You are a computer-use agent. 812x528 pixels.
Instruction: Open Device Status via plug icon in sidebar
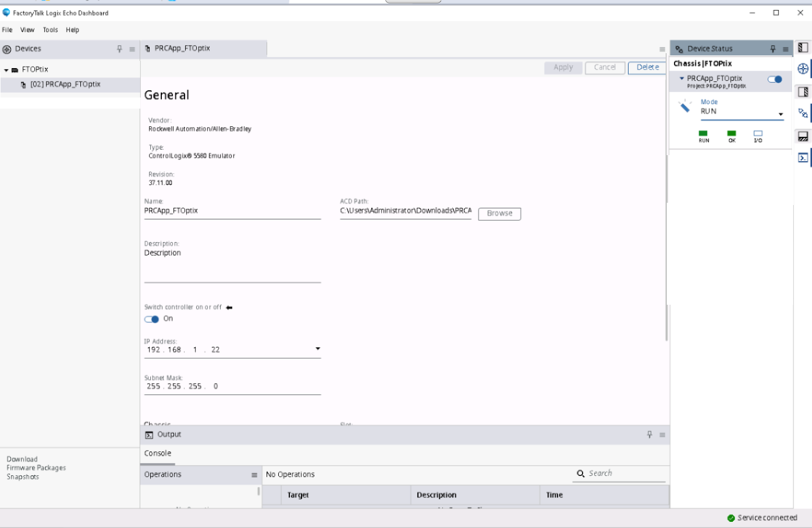(x=803, y=114)
